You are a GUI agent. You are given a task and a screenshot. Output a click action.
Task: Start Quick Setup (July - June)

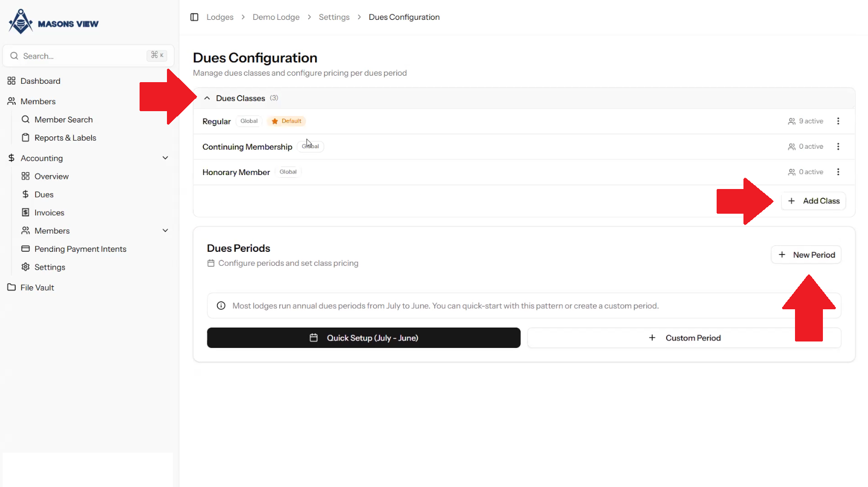(x=363, y=338)
